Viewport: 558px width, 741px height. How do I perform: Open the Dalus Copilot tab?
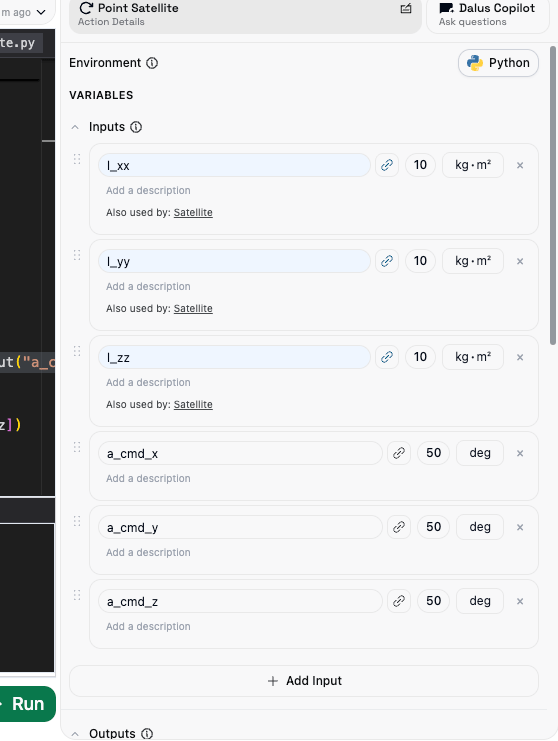pos(488,16)
